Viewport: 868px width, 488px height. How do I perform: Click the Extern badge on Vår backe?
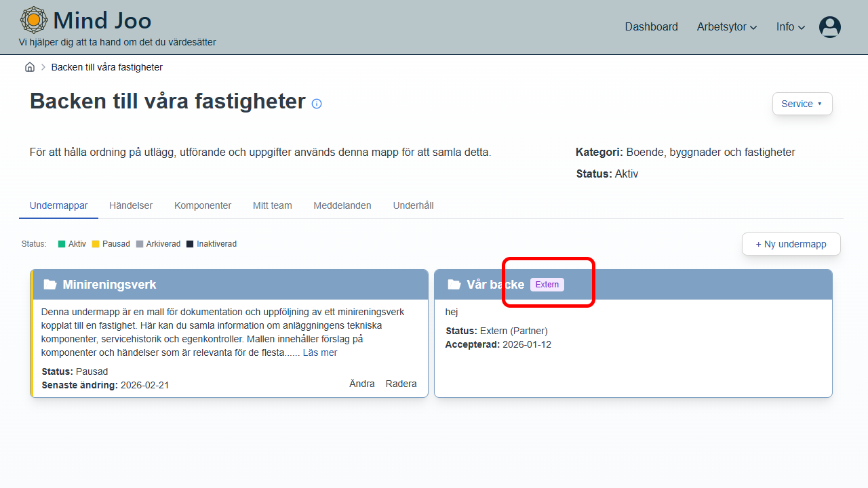(547, 285)
